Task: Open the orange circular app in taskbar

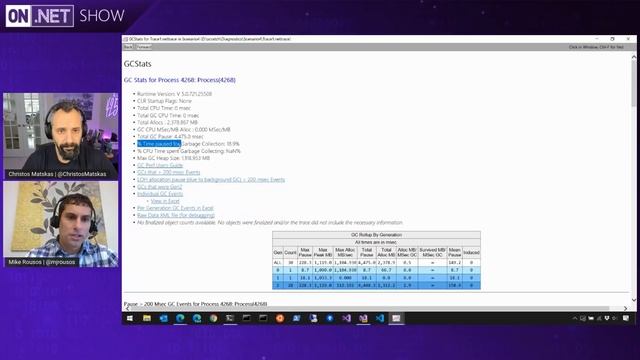Action: click(280, 318)
